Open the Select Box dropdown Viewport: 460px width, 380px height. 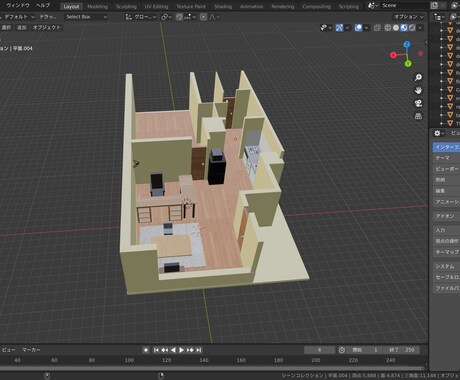pos(87,17)
